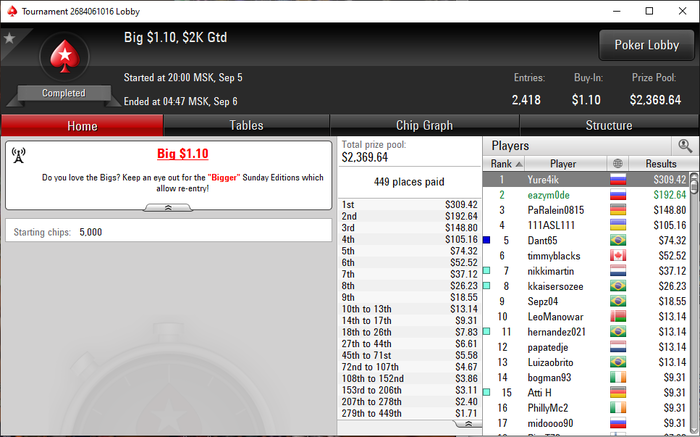Click the globe country column header

618,163
